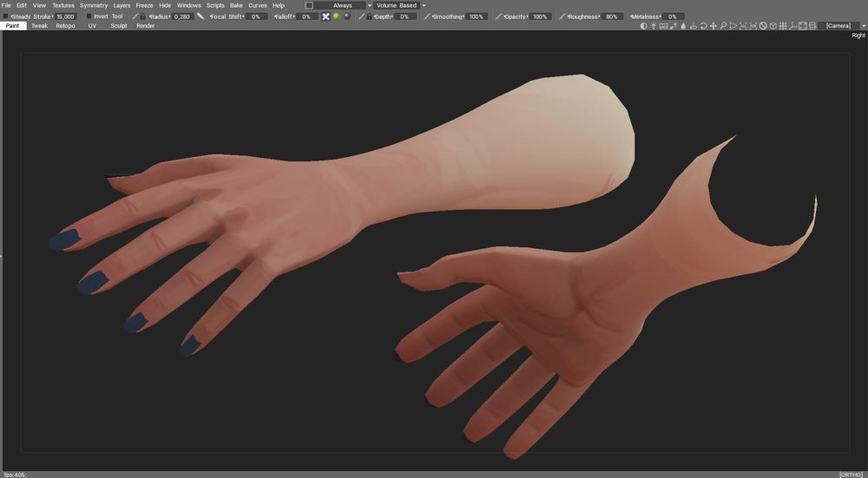Open the File menu
This screenshot has width=868, height=478.
pyautogui.click(x=6, y=5)
